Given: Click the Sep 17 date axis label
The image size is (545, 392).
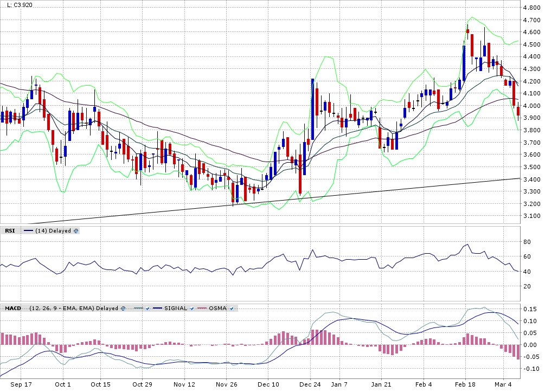Looking at the screenshot, I should 21,384.
